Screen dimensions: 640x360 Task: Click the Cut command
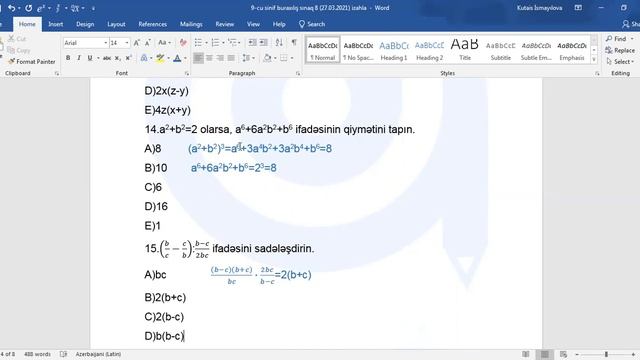tap(17, 39)
